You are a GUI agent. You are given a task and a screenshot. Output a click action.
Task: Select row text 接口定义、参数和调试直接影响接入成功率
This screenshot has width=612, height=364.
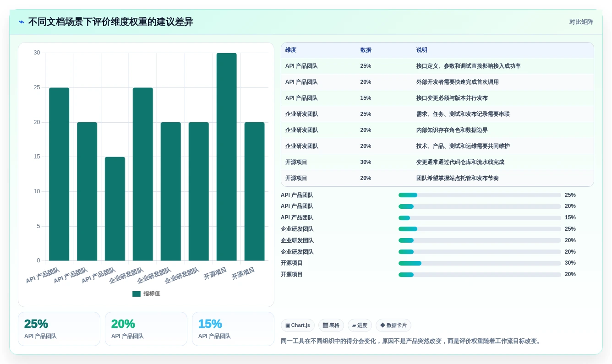(469, 66)
